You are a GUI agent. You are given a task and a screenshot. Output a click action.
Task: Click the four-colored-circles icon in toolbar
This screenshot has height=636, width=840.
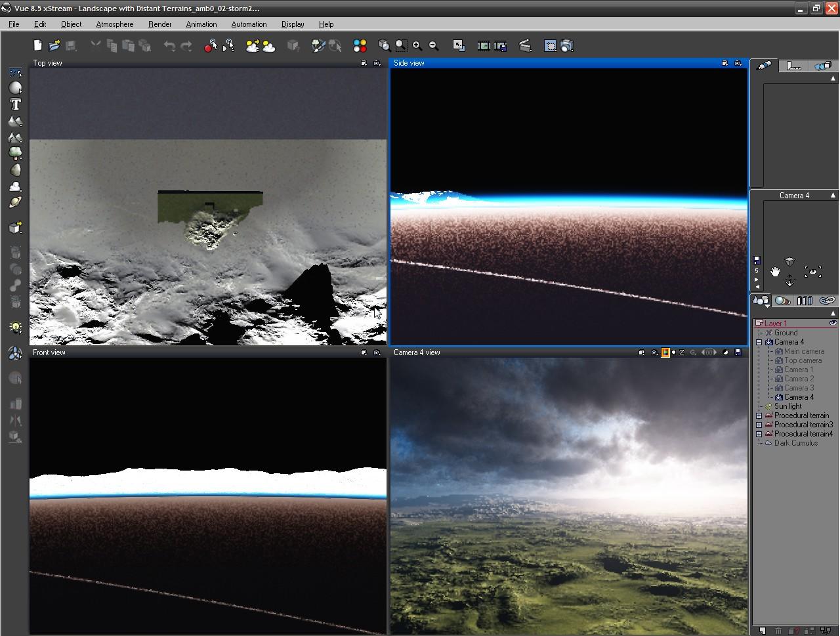coord(360,46)
